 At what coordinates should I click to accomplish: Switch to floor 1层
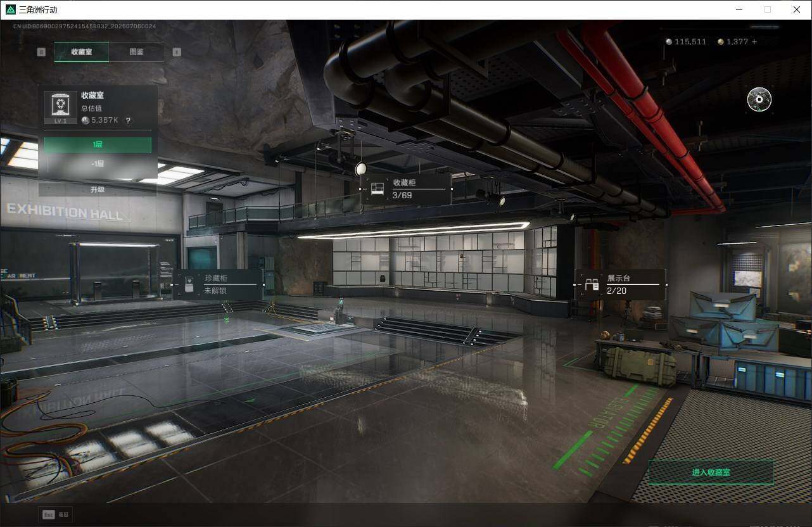pyautogui.click(x=98, y=145)
